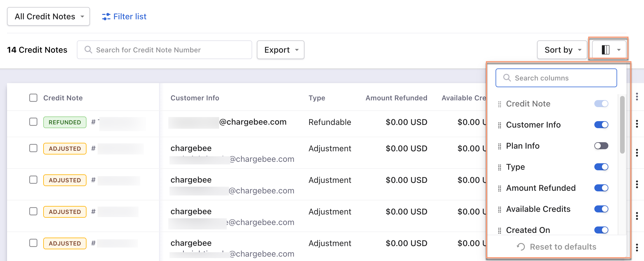The width and height of the screenshot is (644, 261).
Task: Click the Filter list link
Action: (x=130, y=17)
